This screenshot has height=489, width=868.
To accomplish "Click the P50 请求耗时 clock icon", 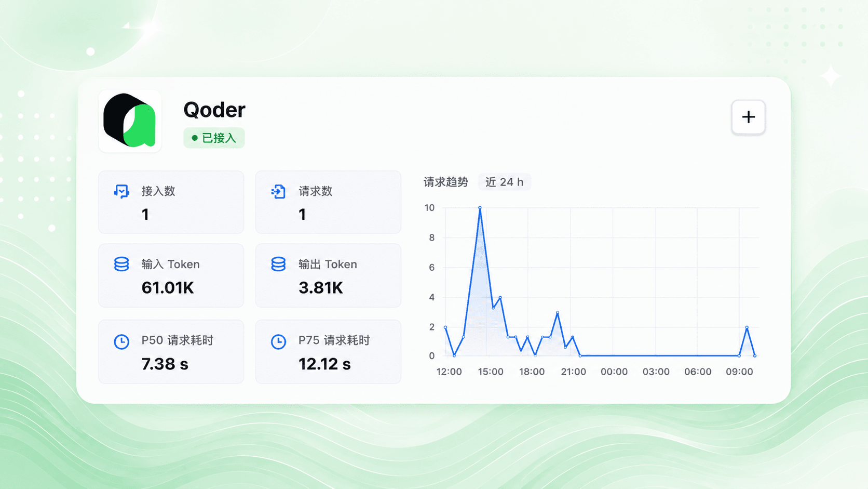I will tap(121, 341).
